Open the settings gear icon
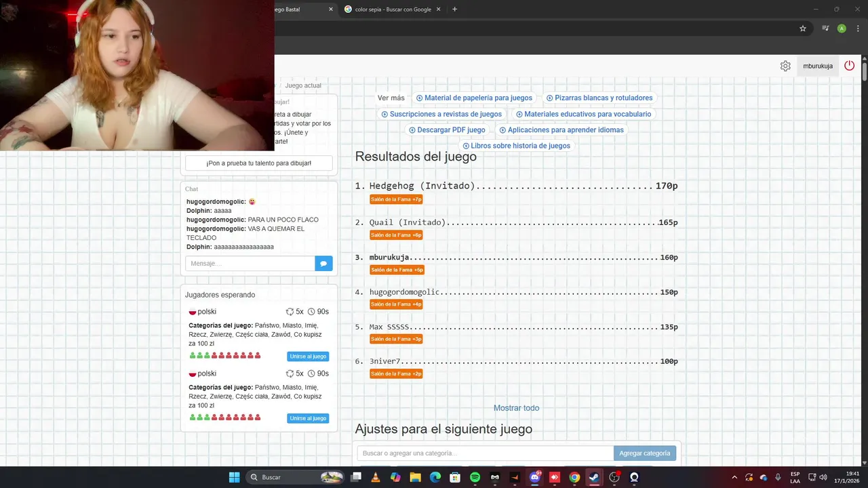Viewport: 868px width, 488px height. (785, 66)
